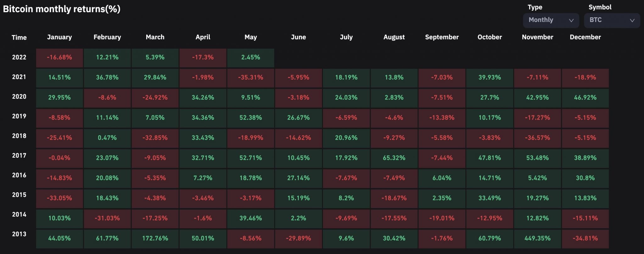Click the 65.32% August 2017 cell

coord(394,158)
